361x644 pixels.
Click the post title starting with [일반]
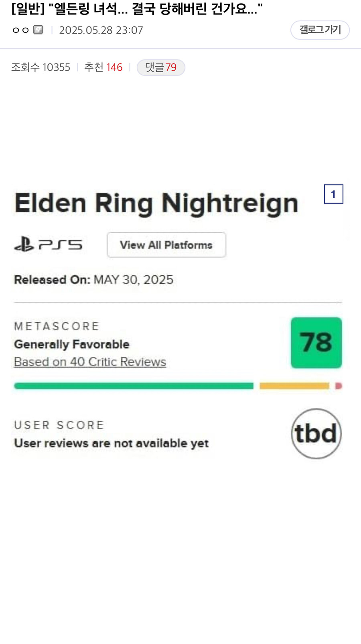pyautogui.click(x=137, y=9)
